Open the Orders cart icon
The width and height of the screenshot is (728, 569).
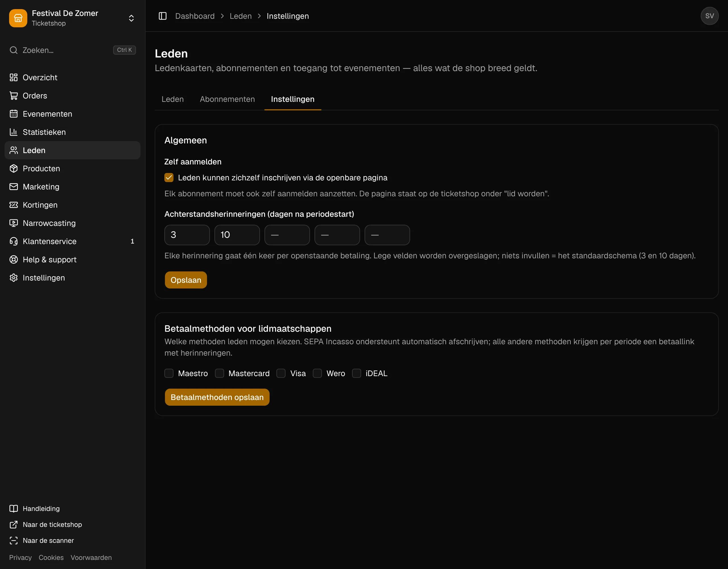(x=14, y=96)
